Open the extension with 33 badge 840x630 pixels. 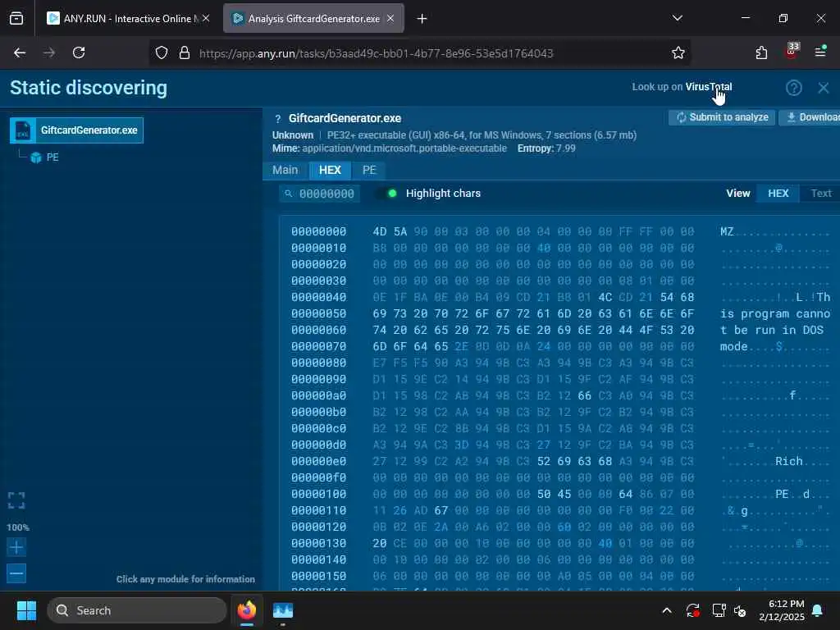[x=792, y=51]
